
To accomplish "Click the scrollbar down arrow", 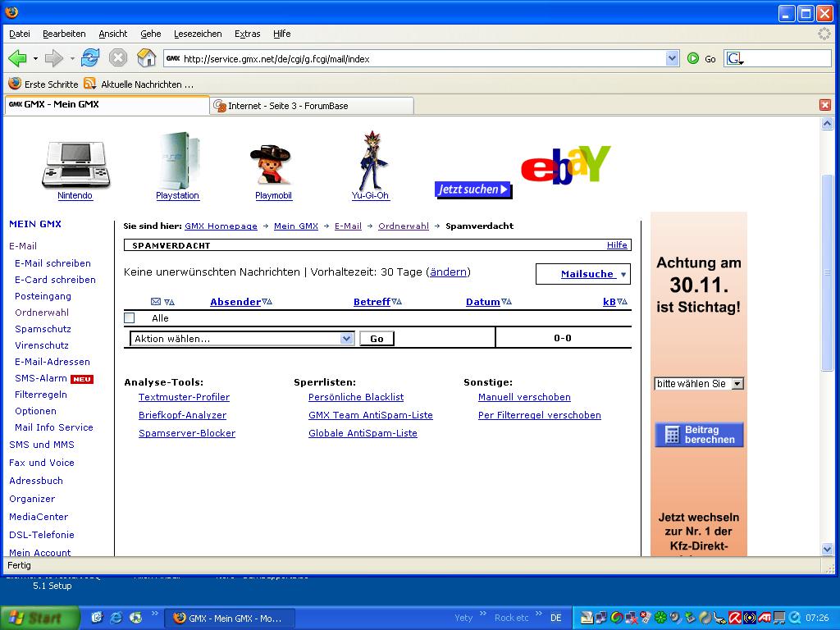I will pos(827,549).
